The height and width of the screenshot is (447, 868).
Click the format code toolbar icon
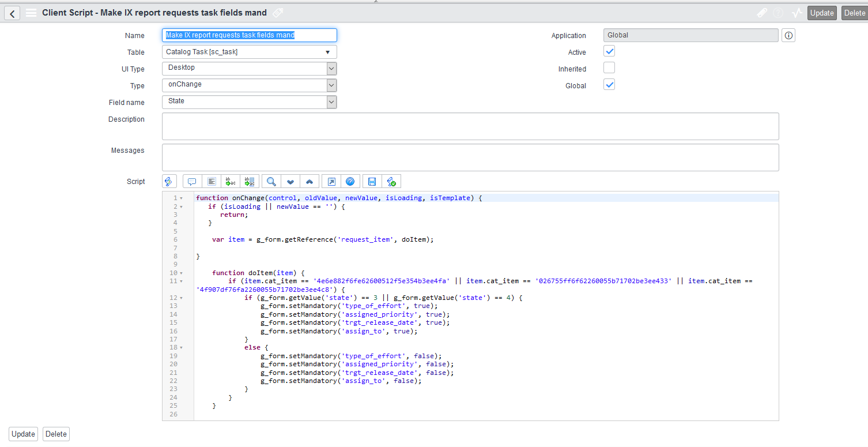click(x=212, y=182)
